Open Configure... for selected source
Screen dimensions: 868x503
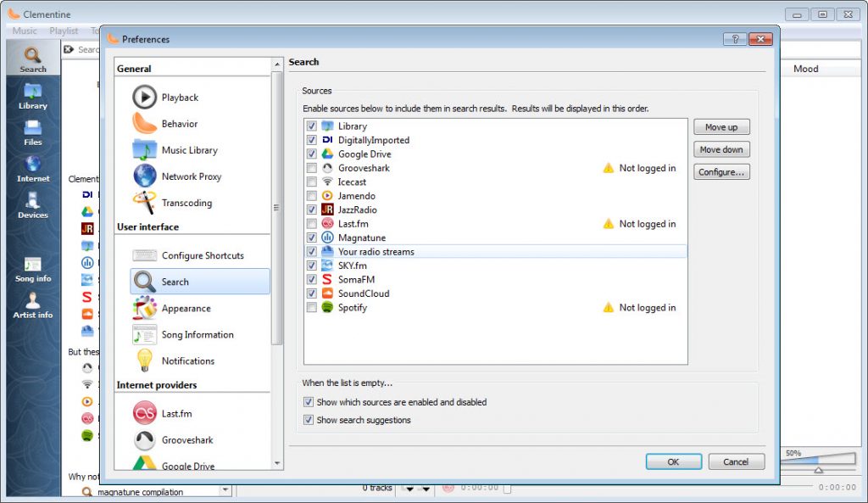click(721, 171)
